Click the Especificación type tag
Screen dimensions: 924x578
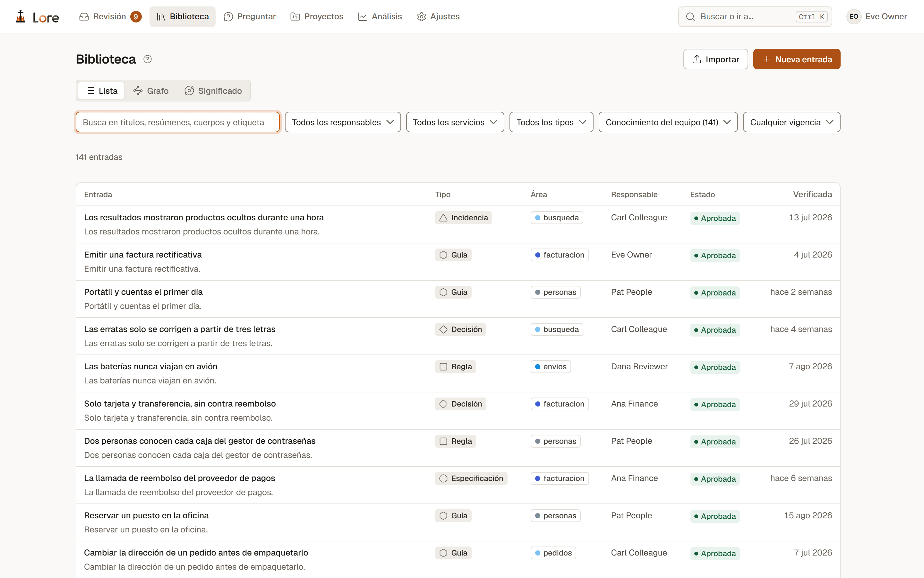[x=471, y=478]
